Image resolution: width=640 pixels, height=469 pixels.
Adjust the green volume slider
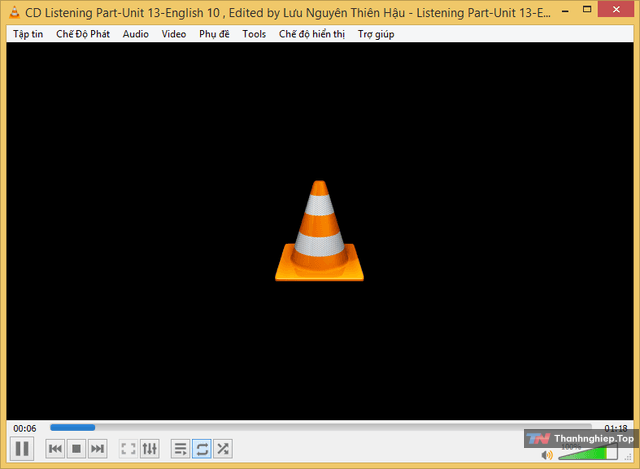[588, 453]
